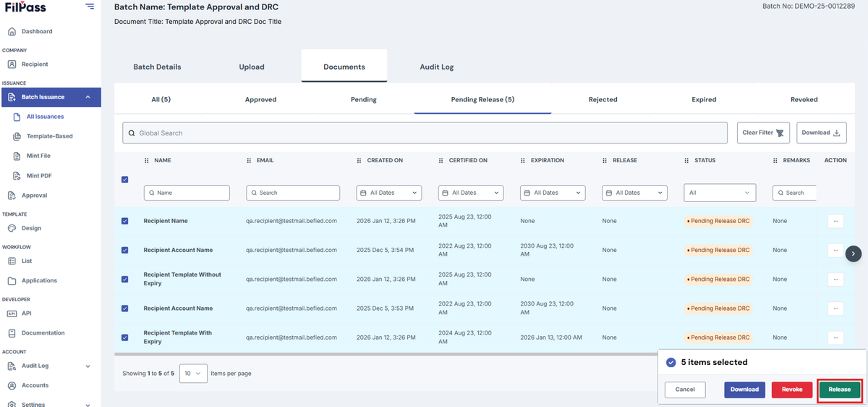Release the selected items
The height and width of the screenshot is (407, 868).
(x=840, y=390)
